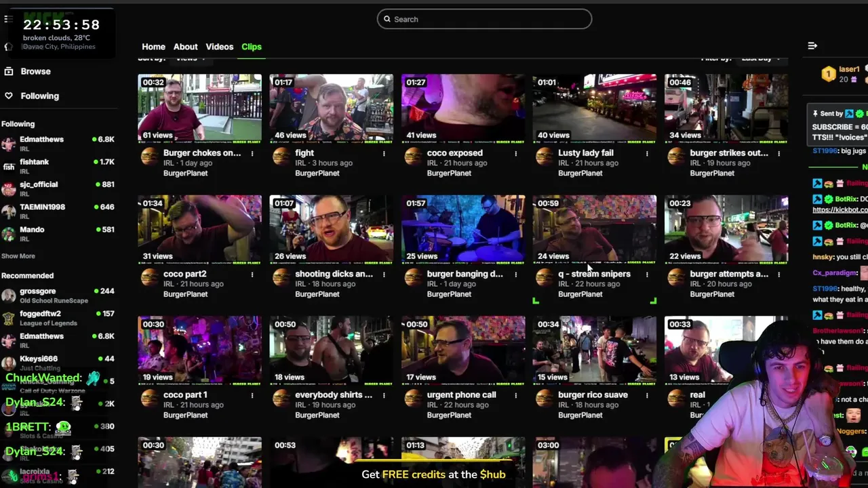The image size is (868, 488).
Task: Play 'Lusty lady fail' clip thumbnail
Action: [595, 108]
